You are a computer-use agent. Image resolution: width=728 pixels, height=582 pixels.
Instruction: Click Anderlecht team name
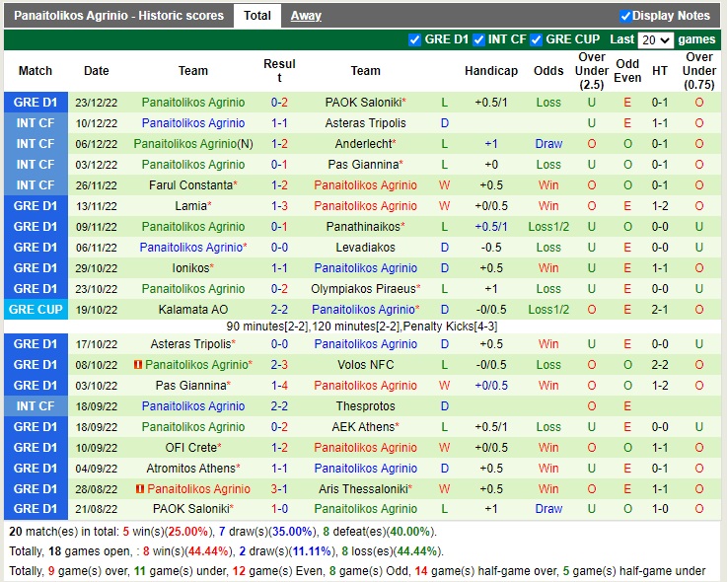(365, 144)
